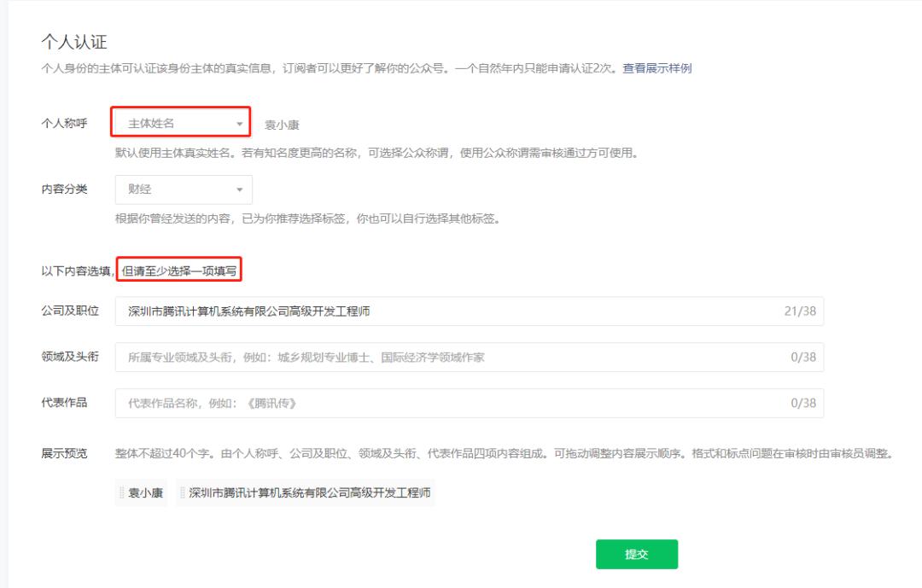Click the 21/38 character counter
922x588 pixels.
point(802,312)
